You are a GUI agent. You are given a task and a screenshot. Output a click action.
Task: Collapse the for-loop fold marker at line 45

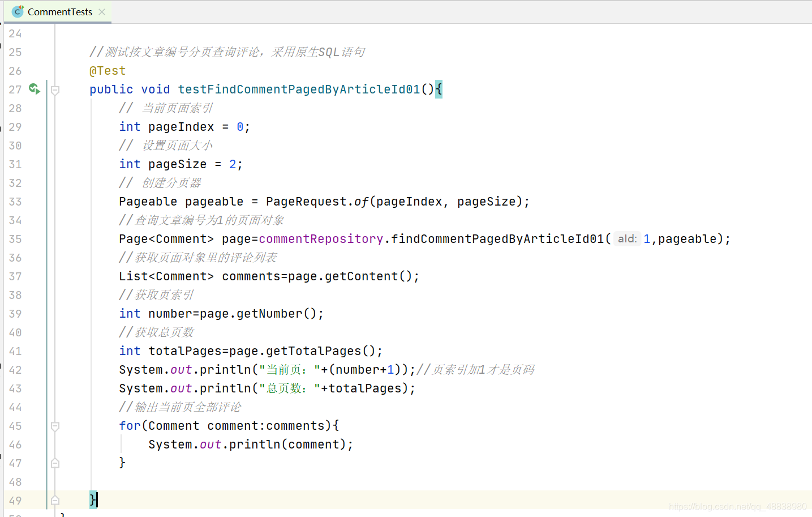point(55,426)
